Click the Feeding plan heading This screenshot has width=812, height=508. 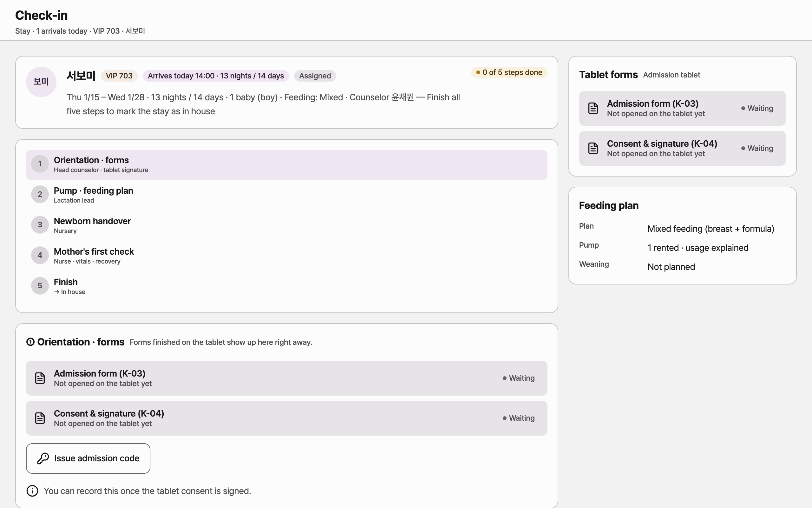point(609,206)
